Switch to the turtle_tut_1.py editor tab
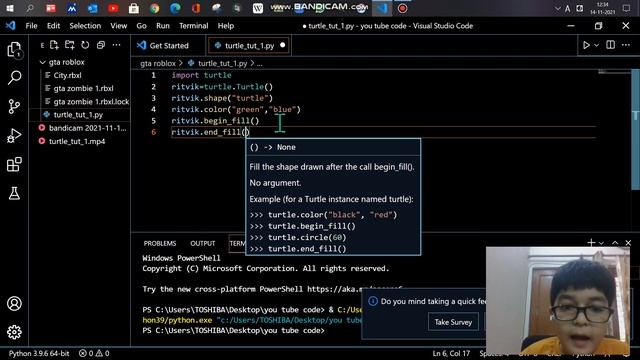This screenshot has height=360, width=640. pos(249,45)
